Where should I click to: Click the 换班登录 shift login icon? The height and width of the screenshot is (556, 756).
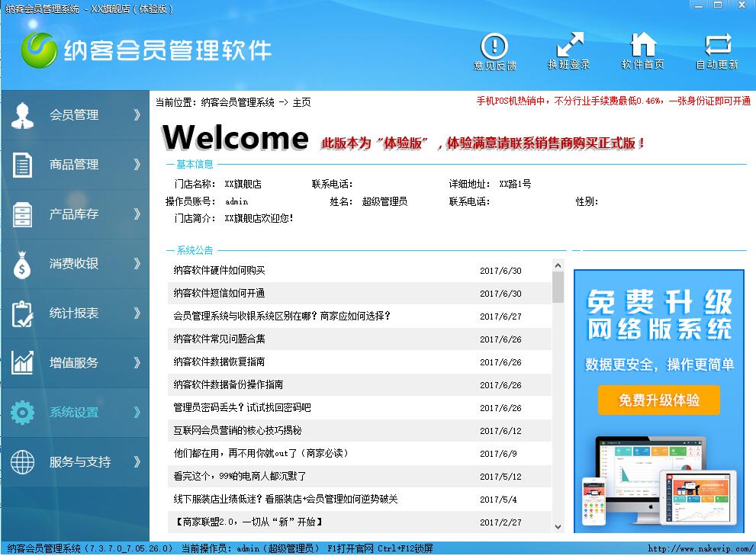click(x=569, y=46)
